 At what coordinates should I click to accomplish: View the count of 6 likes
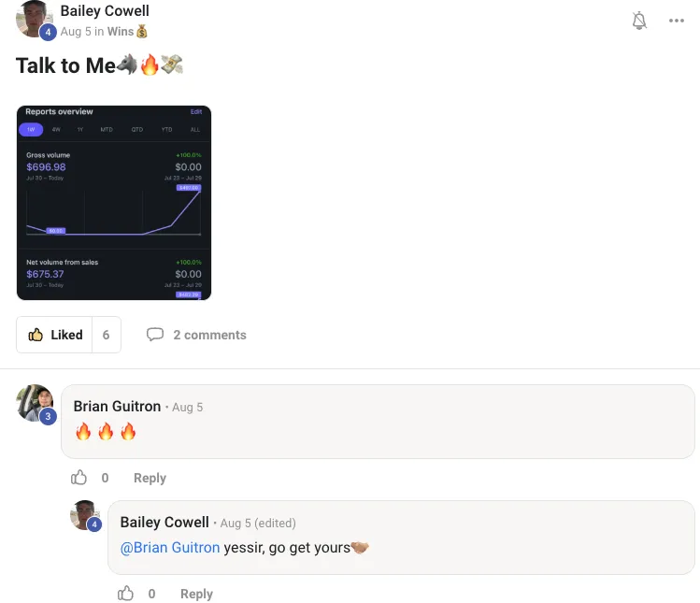point(106,335)
